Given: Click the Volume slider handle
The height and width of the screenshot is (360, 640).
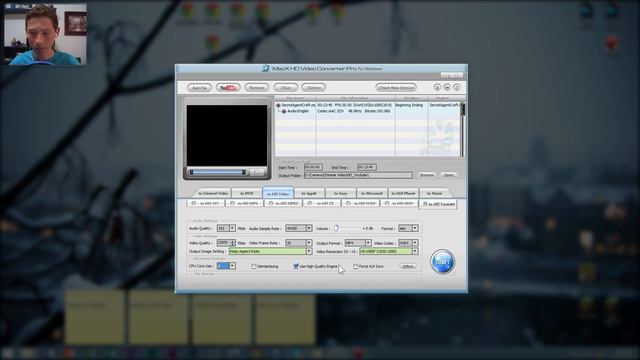Looking at the screenshot, I should (336, 228).
